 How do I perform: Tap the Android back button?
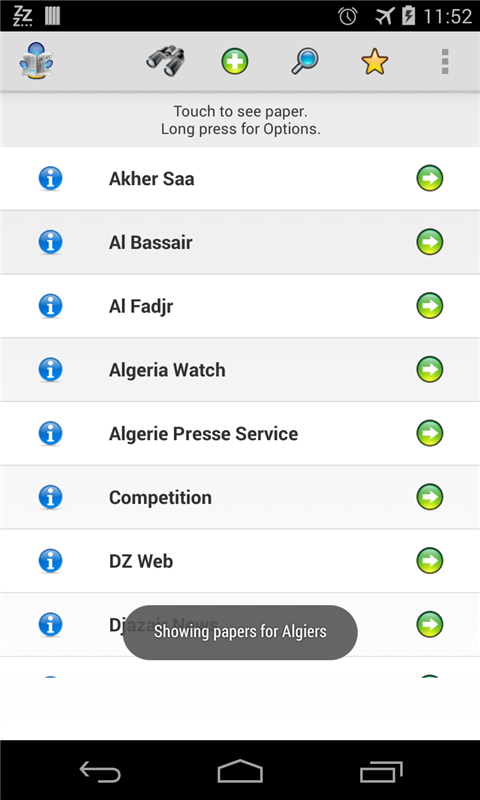point(100,771)
